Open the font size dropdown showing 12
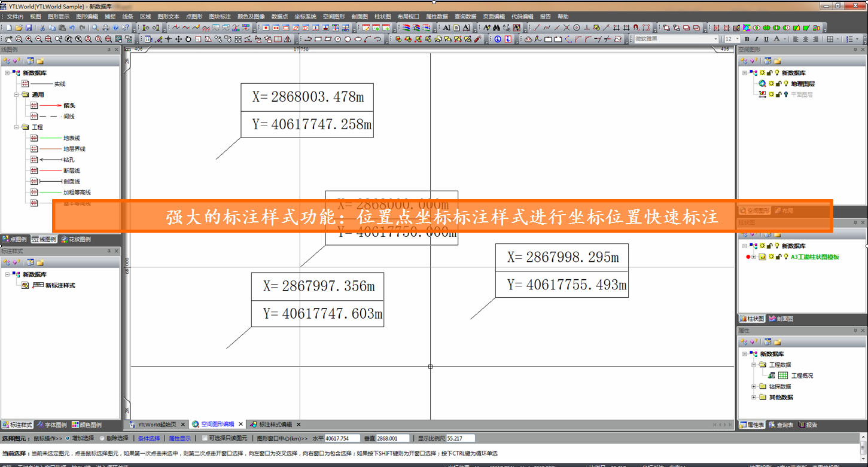 [x=737, y=39]
